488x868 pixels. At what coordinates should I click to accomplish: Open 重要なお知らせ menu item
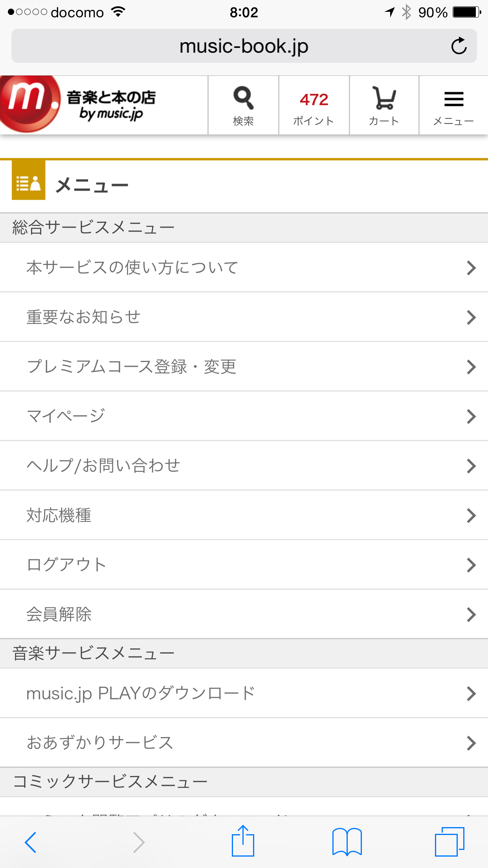click(x=83, y=317)
